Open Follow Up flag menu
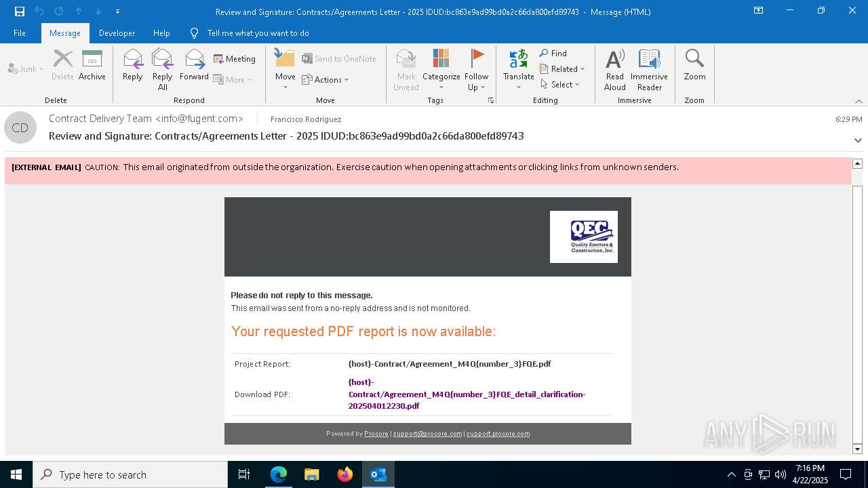868x488 pixels. click(477, 70)
